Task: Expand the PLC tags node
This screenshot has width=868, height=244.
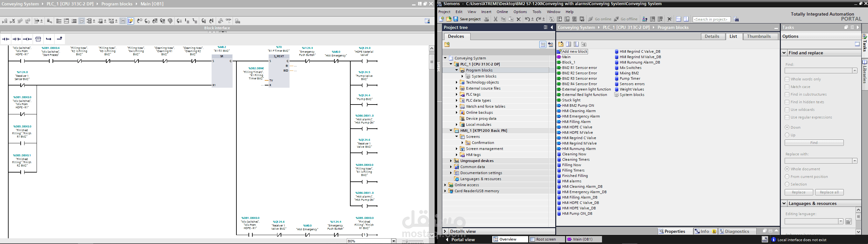Action: coord(457,95)
